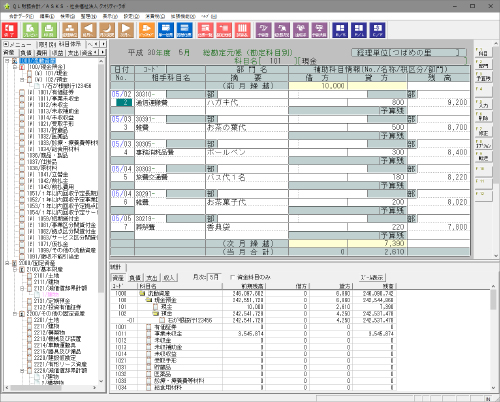Click the 香典袋 description cell
Screen dimensions: 500x402
pyautogui.click(x=247, y=227)
